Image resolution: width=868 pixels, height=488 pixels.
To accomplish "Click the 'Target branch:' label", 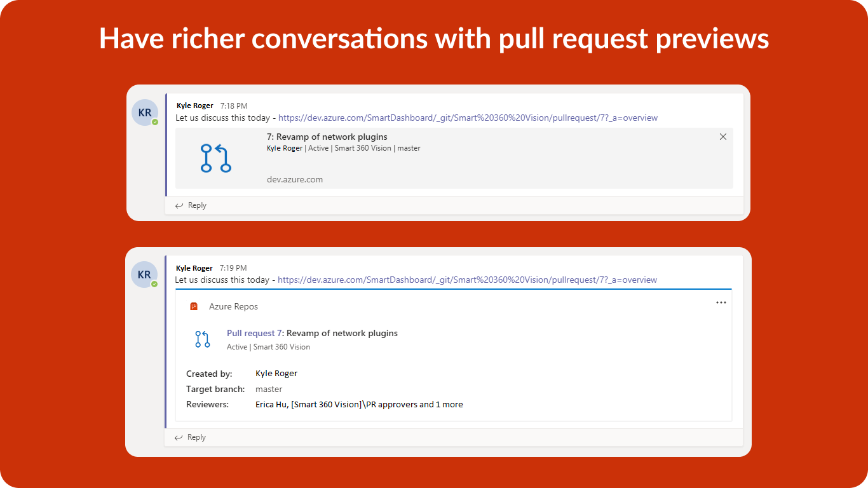I will [x=215, y=389].
